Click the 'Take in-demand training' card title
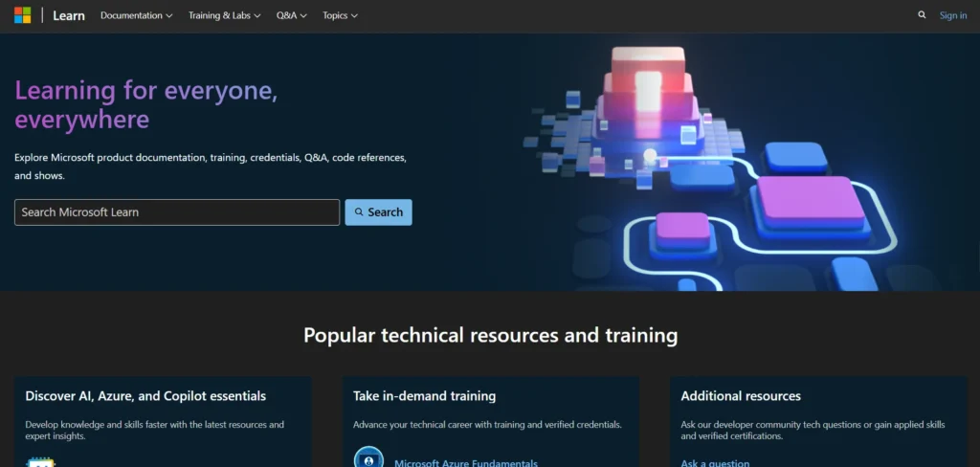 [424, 396]
